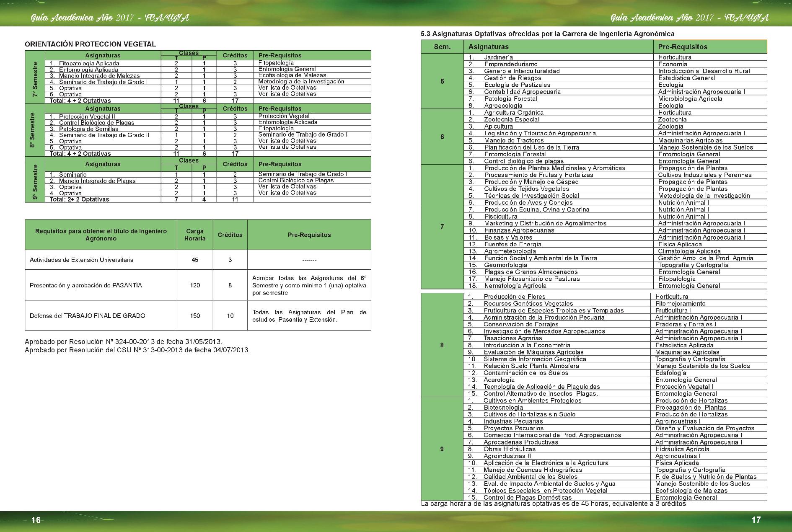Select 'Control de Plagas Domésticas' optativa
The image size is (792, 532).
527,498
